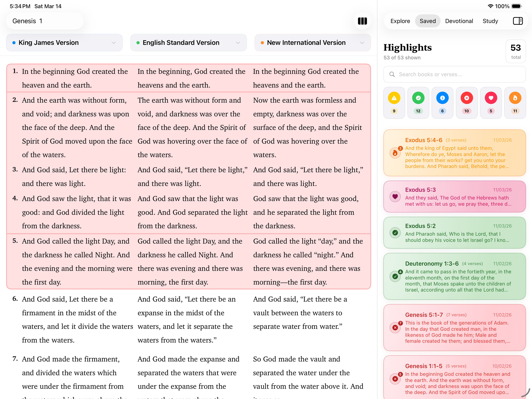The width and height of the screenshot is (532, 399).
Task: Toggle the parallel columns view icon
Action: [362, 21]
